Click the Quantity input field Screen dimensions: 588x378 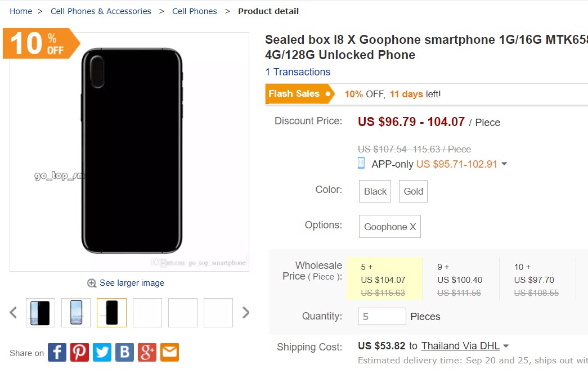[x=381, y=316]
